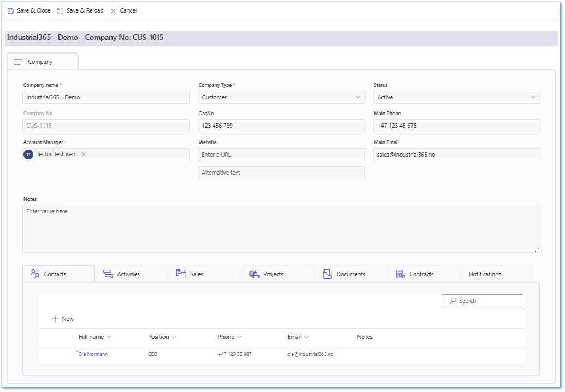Click the Notes column header
Image resolution: width=565 pixels, height=392 pixels.
[x=364, y=337]
